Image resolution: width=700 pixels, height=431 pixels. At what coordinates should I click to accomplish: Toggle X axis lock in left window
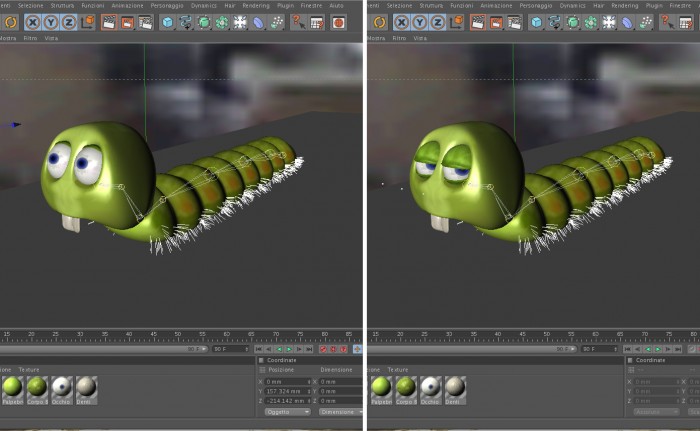pos(32,22)
